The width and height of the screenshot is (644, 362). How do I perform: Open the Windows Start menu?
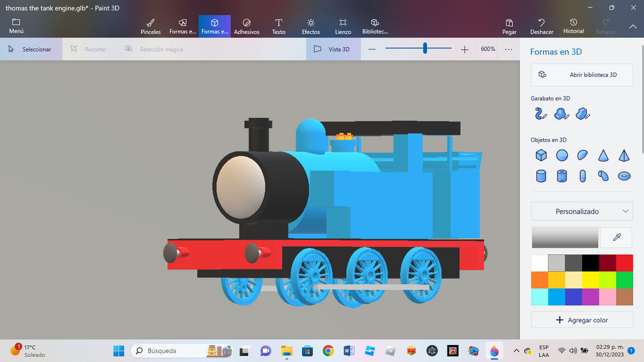click(119, 350)
